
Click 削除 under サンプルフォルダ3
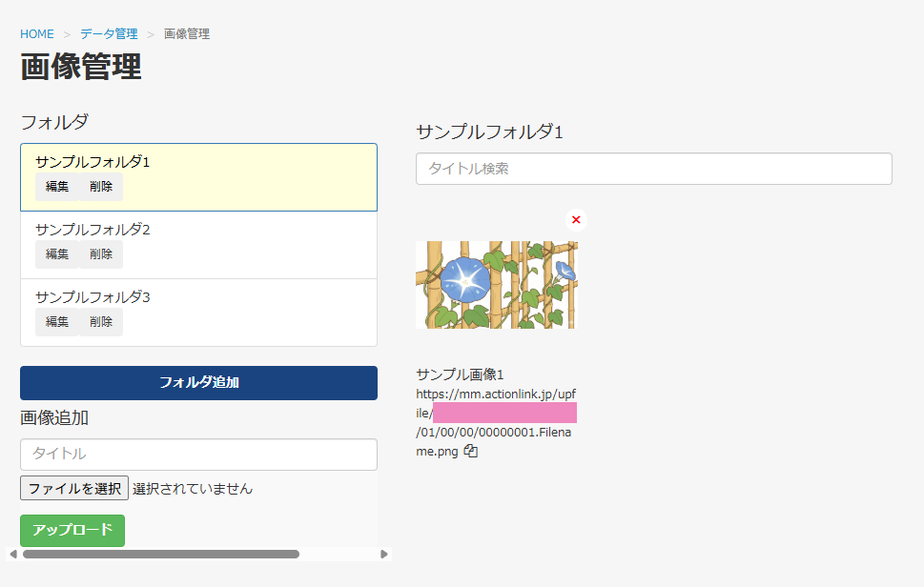[101, 322]
